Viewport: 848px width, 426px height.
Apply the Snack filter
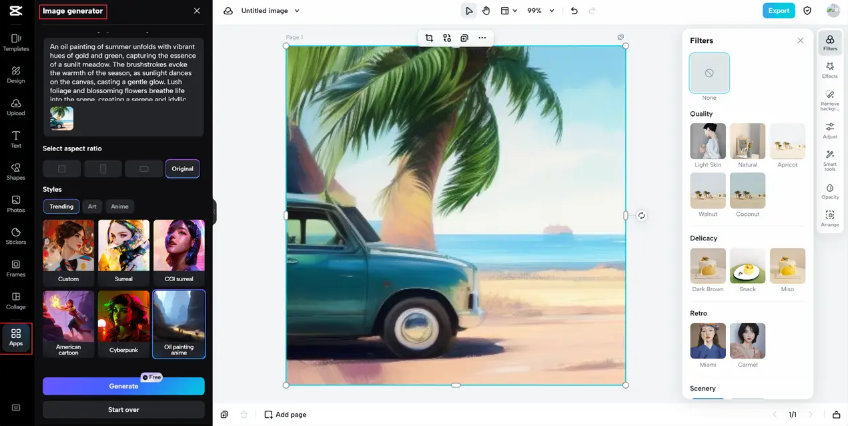point(747,265)
